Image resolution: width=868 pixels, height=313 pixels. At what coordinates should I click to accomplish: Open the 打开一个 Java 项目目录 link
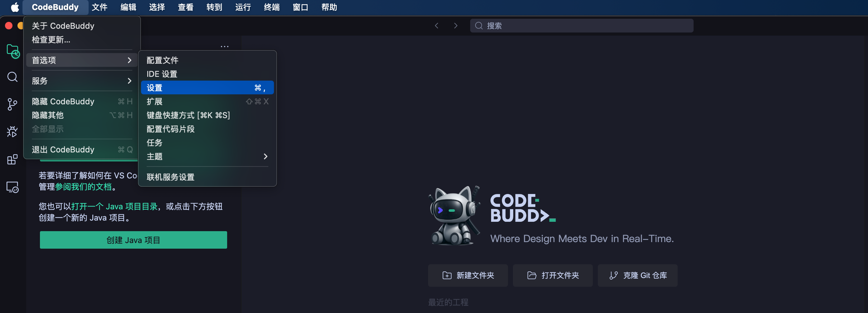pos(114,206)
